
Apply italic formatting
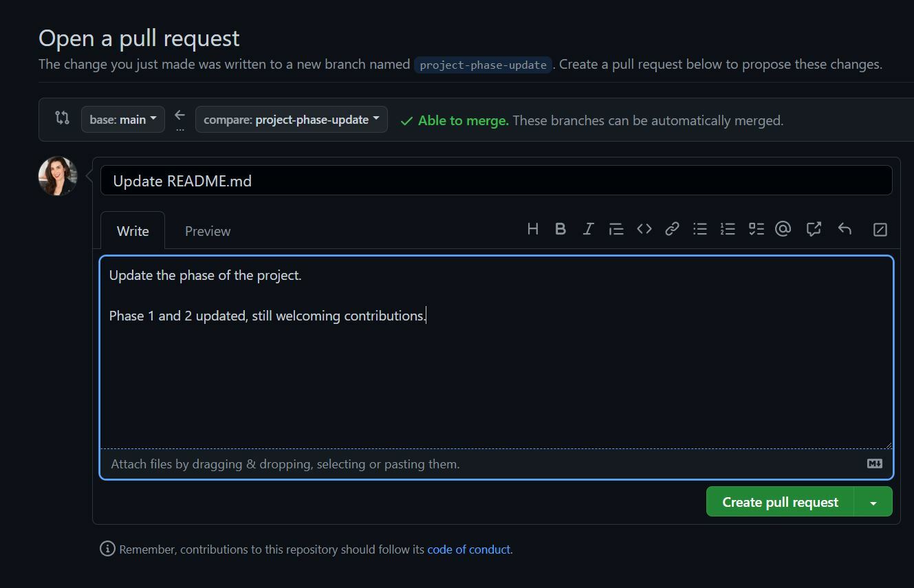click(x=588, y=229)
